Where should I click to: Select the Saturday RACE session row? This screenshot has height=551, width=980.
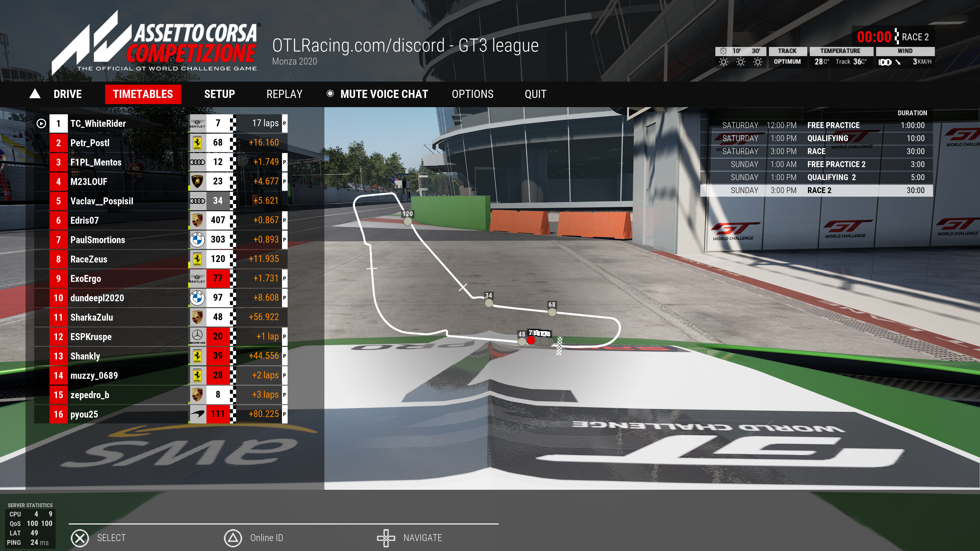816,151
